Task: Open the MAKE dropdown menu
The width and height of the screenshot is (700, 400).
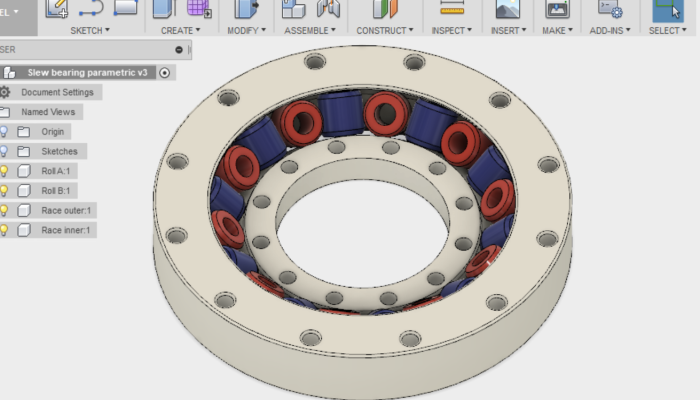Action: pyautogui.click(x=557, y=30)
